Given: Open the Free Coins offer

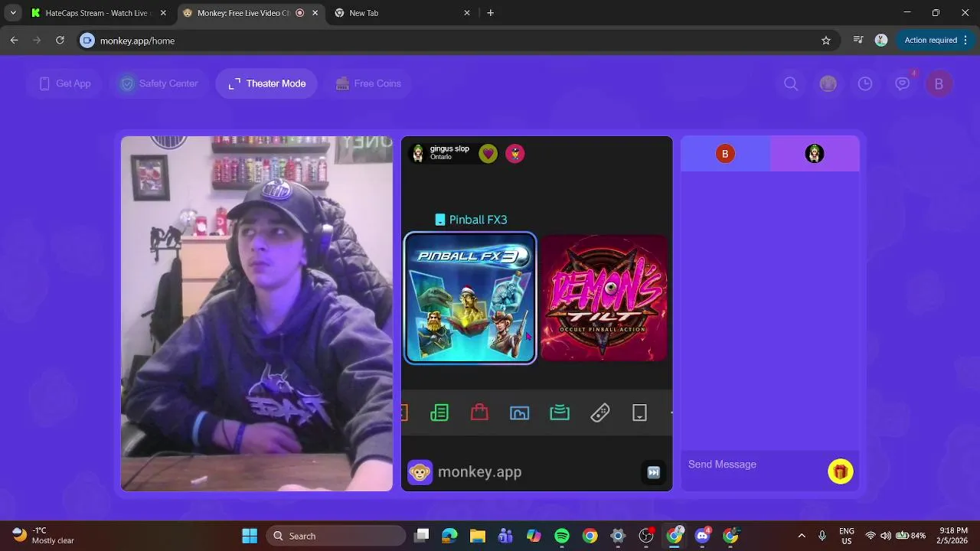Looking at the screenshot, I should pos(368,83).
